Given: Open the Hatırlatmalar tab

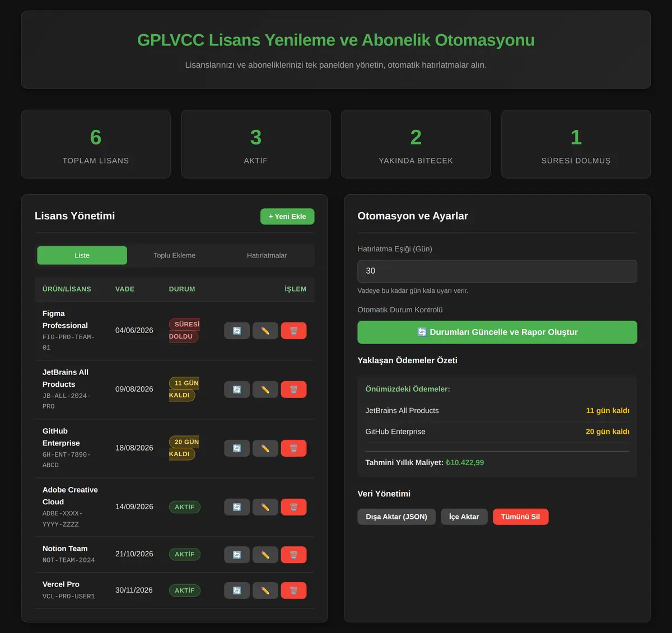Looking at the screenshot, I should 267,255.
